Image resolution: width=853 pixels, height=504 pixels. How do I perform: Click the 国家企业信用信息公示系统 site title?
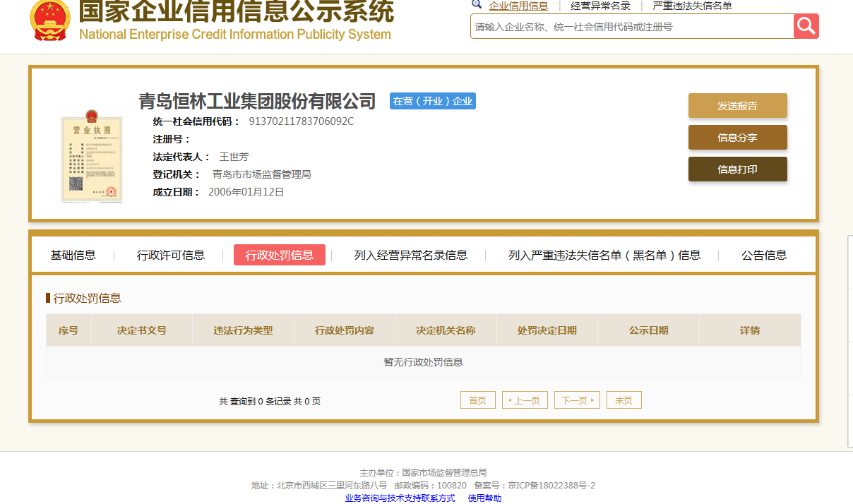236,11
